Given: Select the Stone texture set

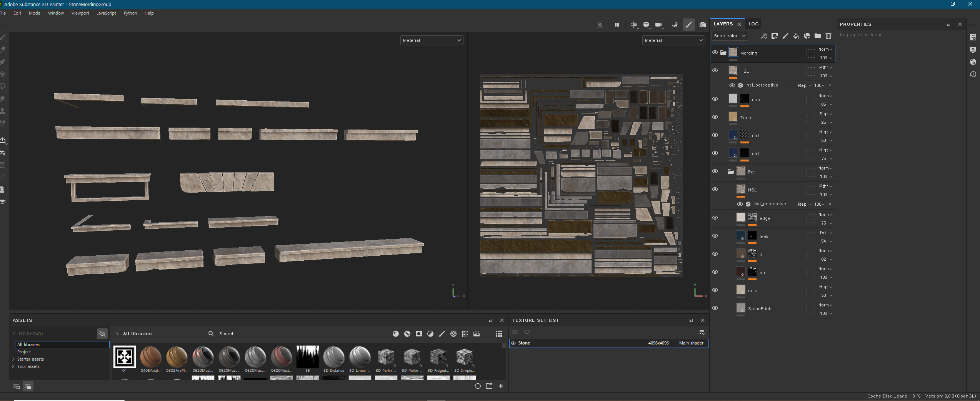Looking at the screenshot, I should [x=524, y=343].
